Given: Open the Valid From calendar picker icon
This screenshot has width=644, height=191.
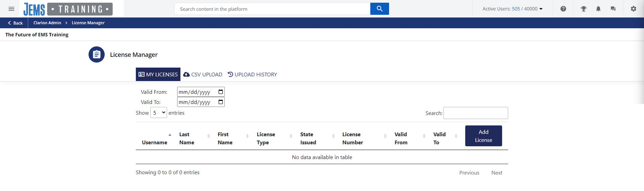Looking at the screenshot, I should point(220,92).
